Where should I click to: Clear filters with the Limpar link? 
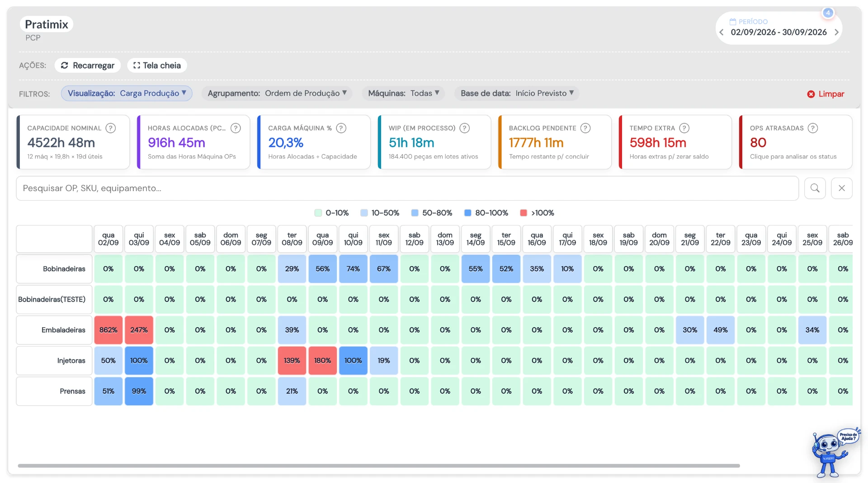(826, 94)
